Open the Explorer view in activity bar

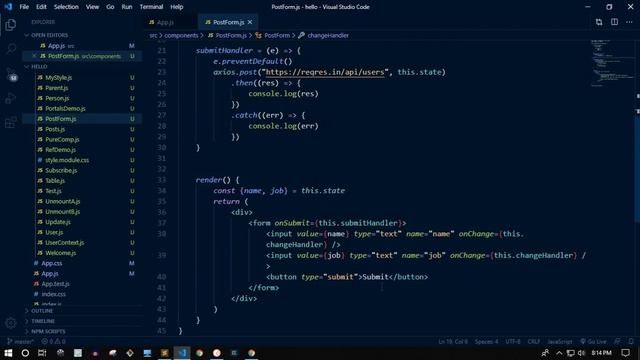(11, 24)
